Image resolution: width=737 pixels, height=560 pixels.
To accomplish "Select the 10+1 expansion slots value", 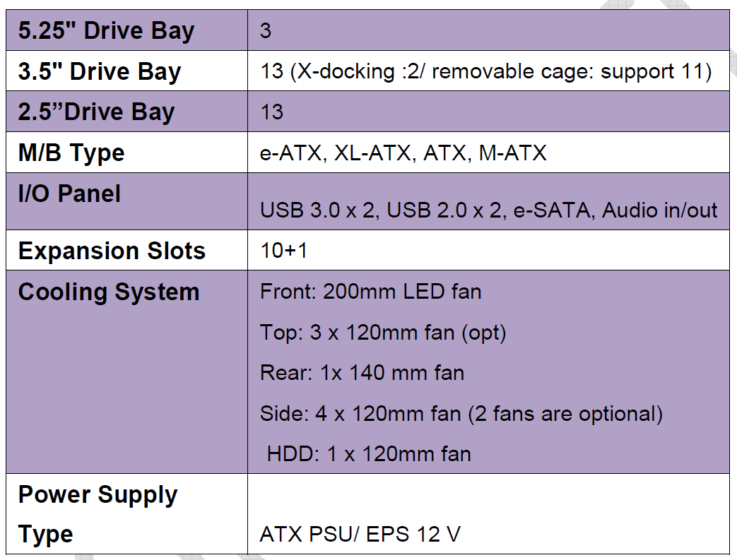I will point(284,251).
